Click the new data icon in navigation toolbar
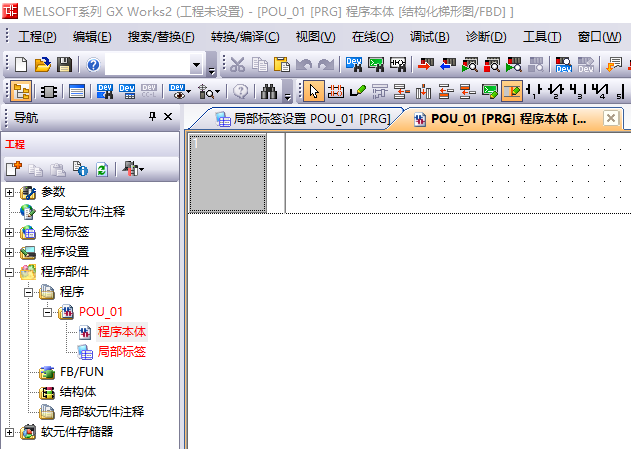The width and height of the screenshot is (631, 449). tap(13, 169)
